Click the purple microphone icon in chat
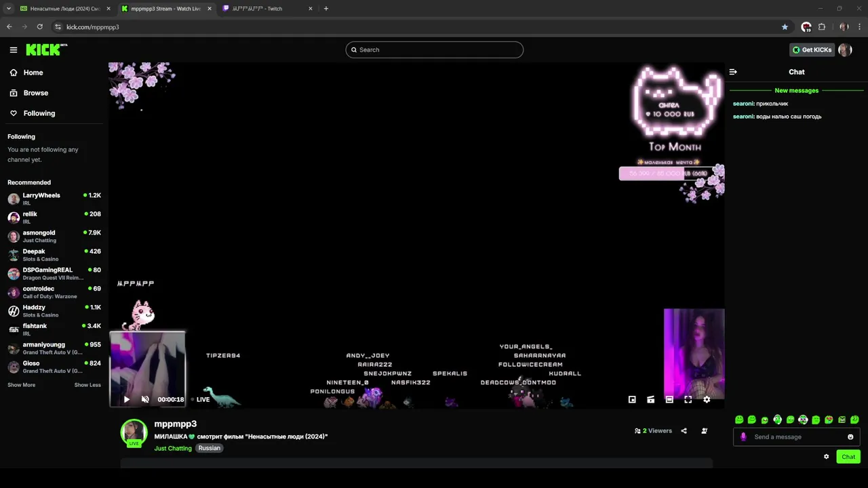Screen dimensions: 868x488 click(743, 436)
